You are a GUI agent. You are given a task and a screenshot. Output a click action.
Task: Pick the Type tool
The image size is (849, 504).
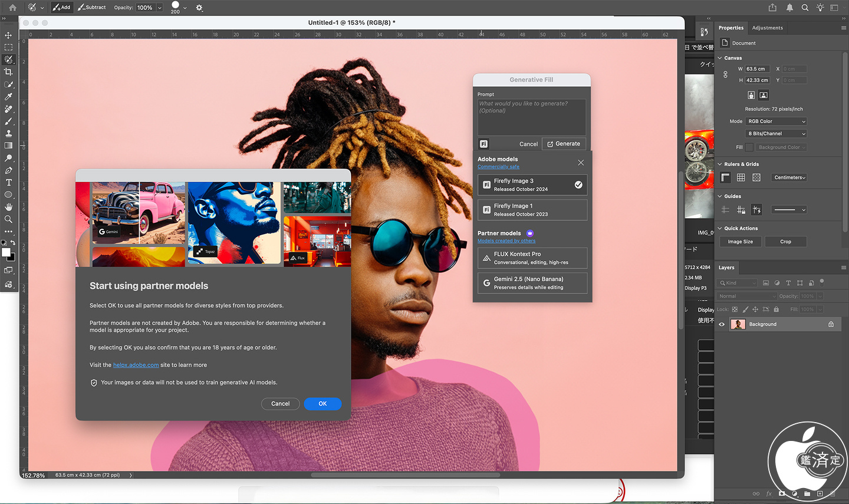point(8,183)
